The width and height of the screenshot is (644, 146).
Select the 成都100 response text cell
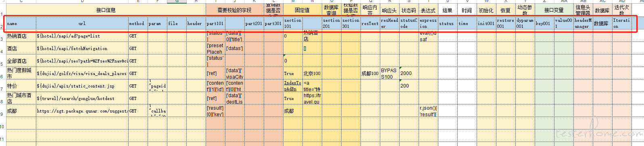[x=370, y=73]
